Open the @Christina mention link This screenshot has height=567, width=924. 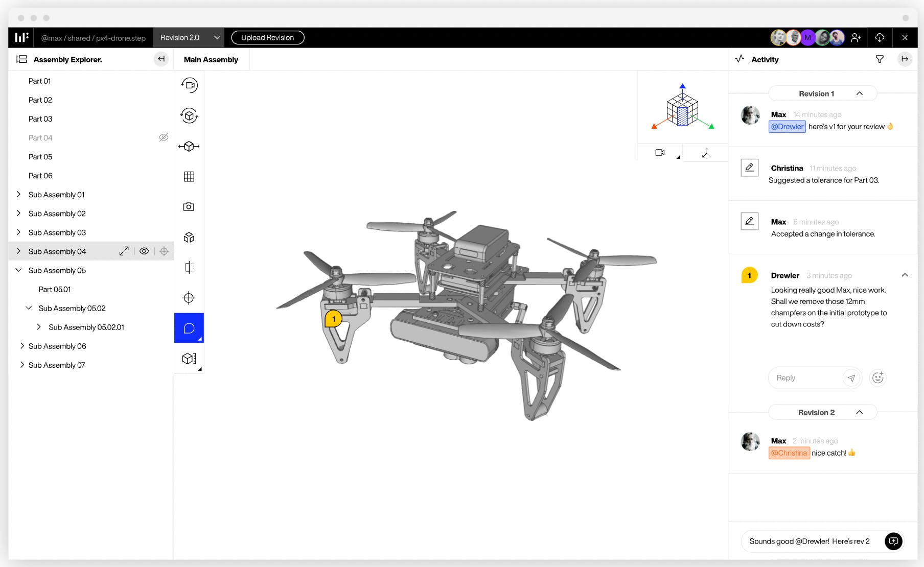789,453
